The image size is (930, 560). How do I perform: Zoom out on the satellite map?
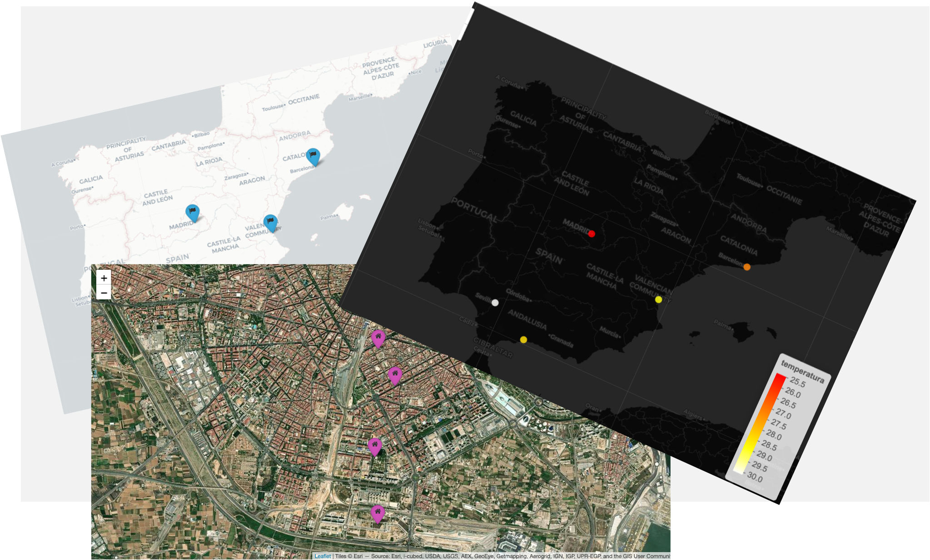pyautogui.click(x=104, y=292)
